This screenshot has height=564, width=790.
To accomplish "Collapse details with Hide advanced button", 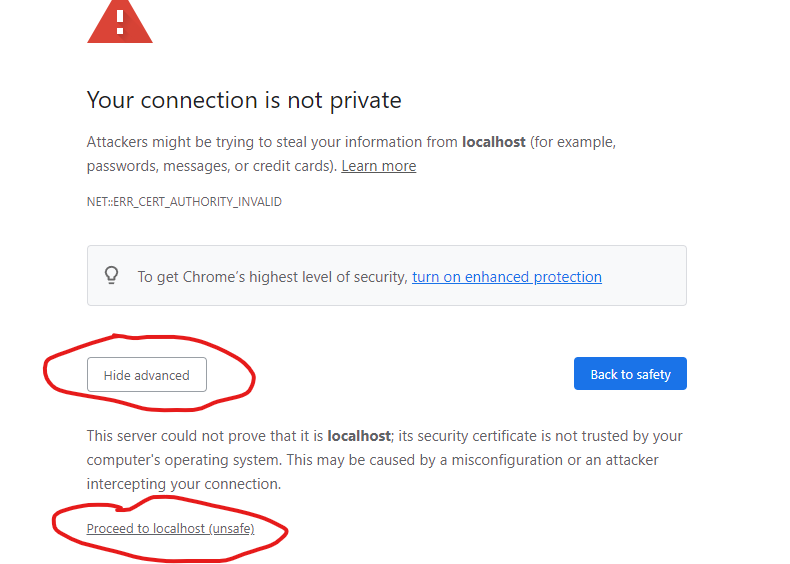I will coord(146,375).
